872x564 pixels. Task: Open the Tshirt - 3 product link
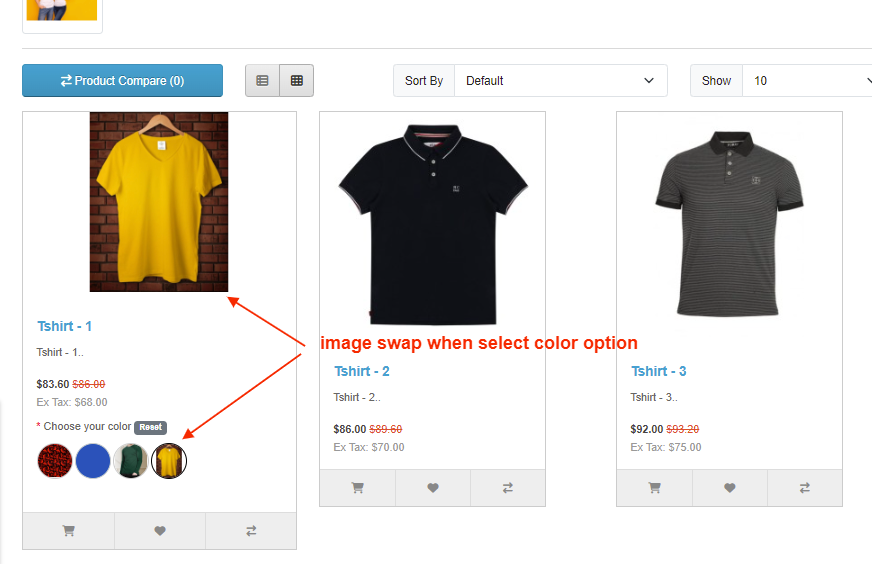point(659,371)
